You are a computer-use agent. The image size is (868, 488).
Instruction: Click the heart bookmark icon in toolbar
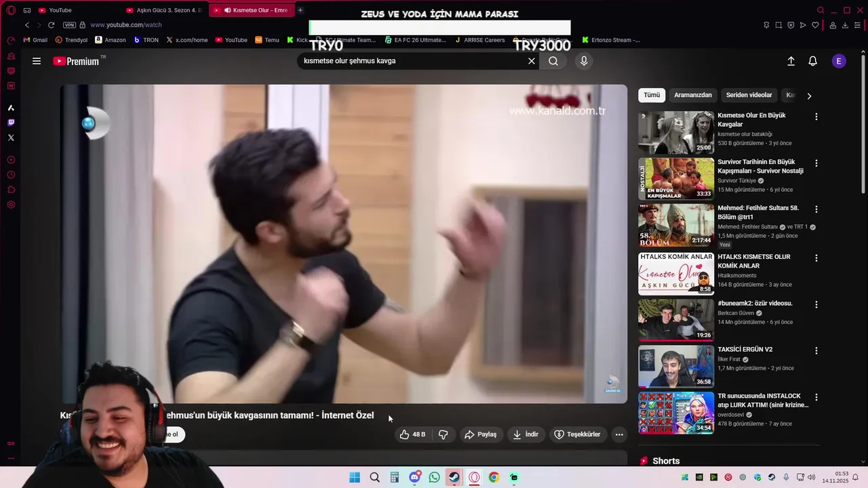point(815,25)
